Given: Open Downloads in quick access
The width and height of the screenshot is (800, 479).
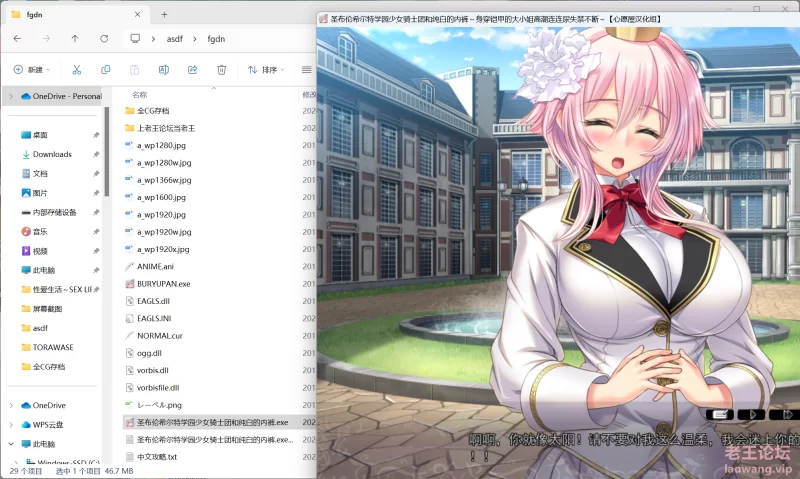Looking at the screenshot, I should point(52,155).
